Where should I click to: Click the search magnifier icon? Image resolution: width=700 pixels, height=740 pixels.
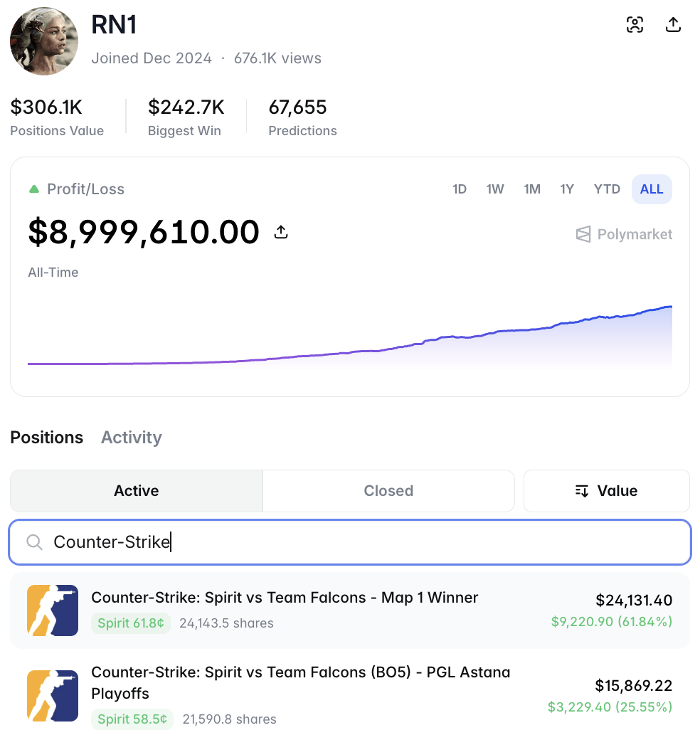(34, 541)
